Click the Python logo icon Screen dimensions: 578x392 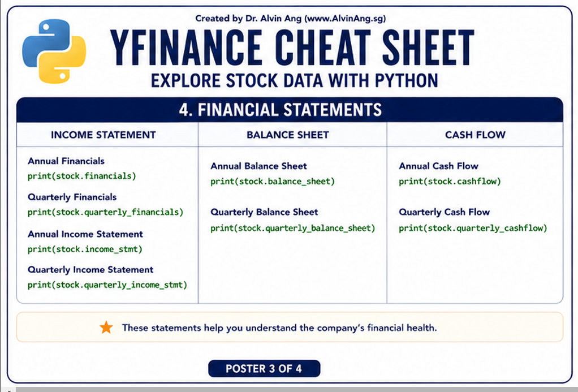coord(54,51)
